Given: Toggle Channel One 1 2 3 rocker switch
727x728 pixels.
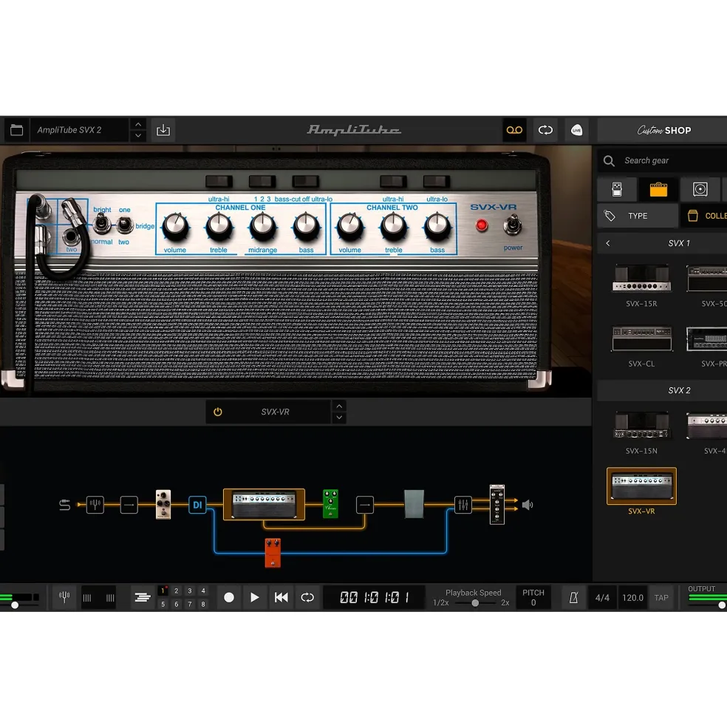Looking at the screenshot, I should (x=262, y=182).
